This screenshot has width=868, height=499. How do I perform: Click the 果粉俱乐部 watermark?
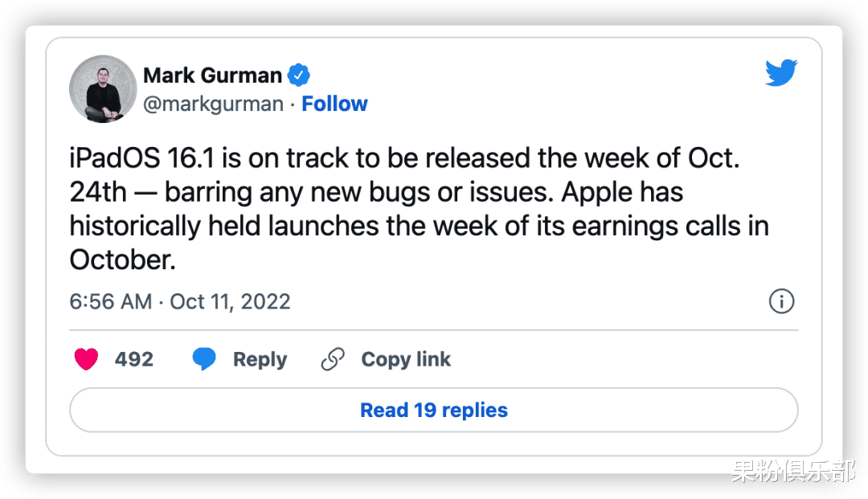[x=792, y=471]
